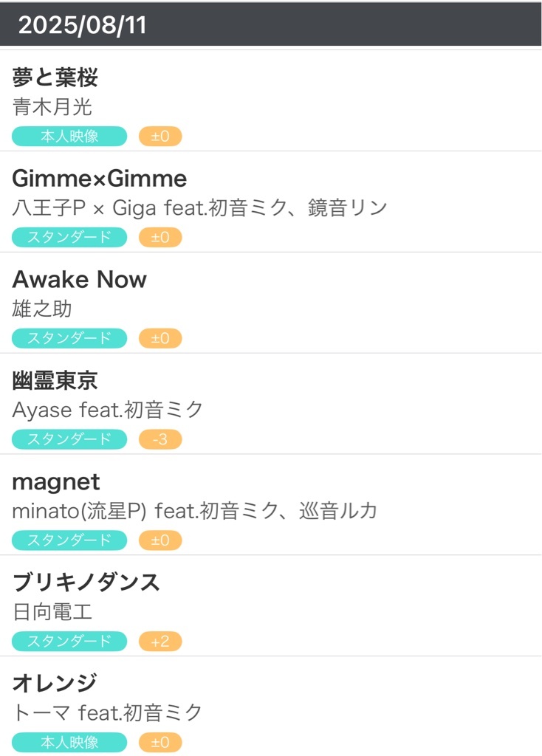
Task: Tap the ±0 key badge for Awake Now
Action: [x=160, y=338]
